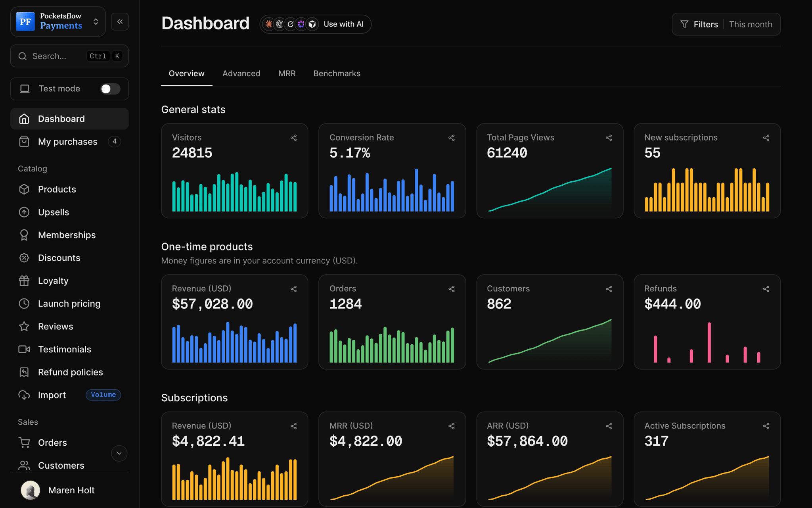Click the one-time Revenue (USD) card share icon
This screenshot has width=812, height=508.
[x=293, y=289]
